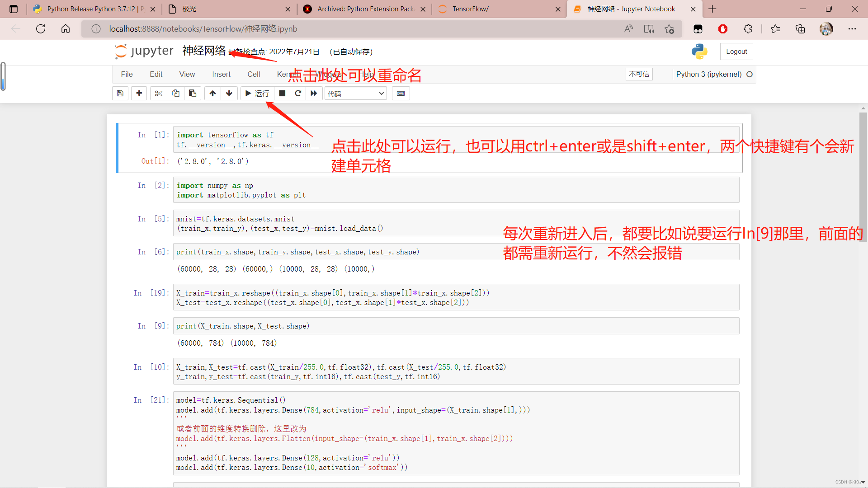Close the 神经网络 - Jupyter Notebook tab
Viewport: 868px width, 488px height.
click(693, 9)
